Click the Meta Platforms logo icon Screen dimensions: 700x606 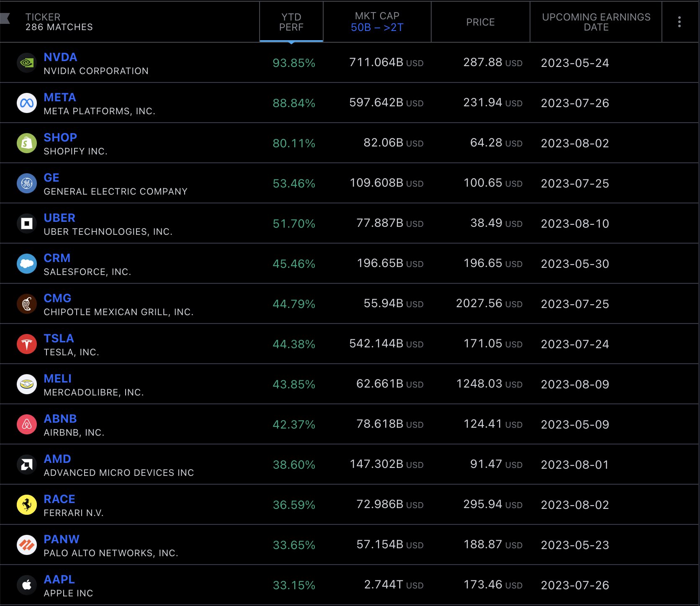click(27, 103)
